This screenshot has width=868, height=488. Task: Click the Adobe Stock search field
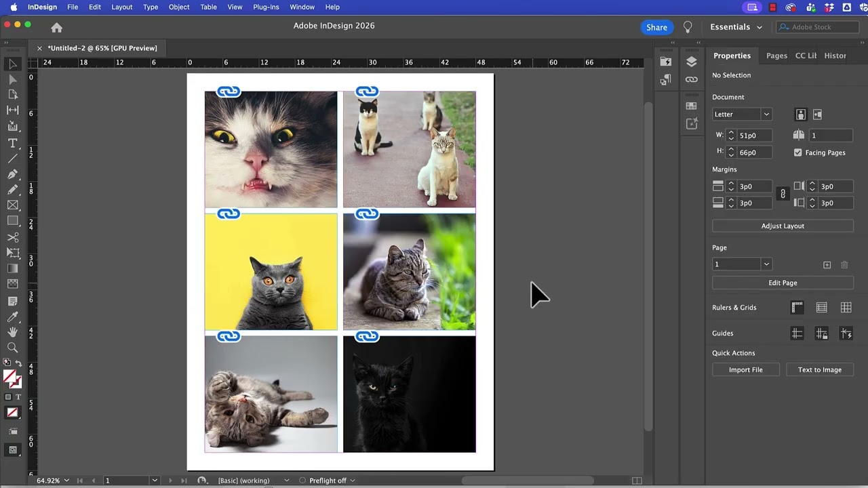[x=817, y=27]
